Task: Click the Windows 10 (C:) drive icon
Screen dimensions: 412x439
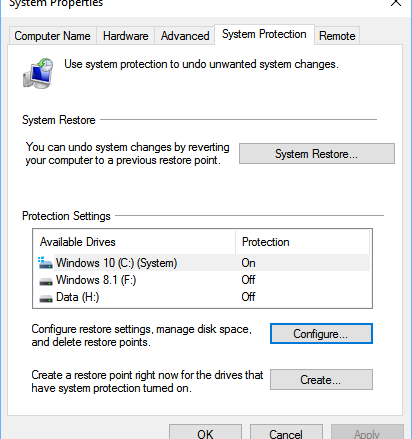Action: pyautogui.click(x=45, y=263)
